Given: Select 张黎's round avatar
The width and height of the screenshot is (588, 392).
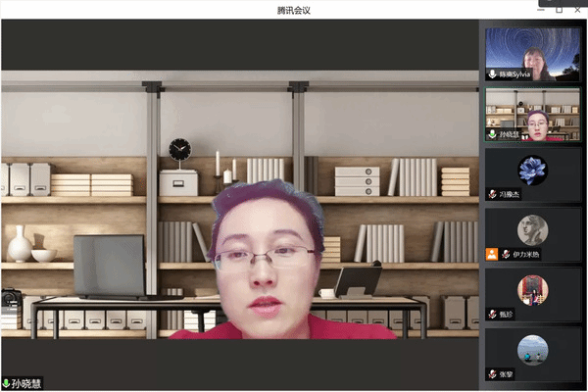Looking at the screenshot, I should [x=533, y=349].
